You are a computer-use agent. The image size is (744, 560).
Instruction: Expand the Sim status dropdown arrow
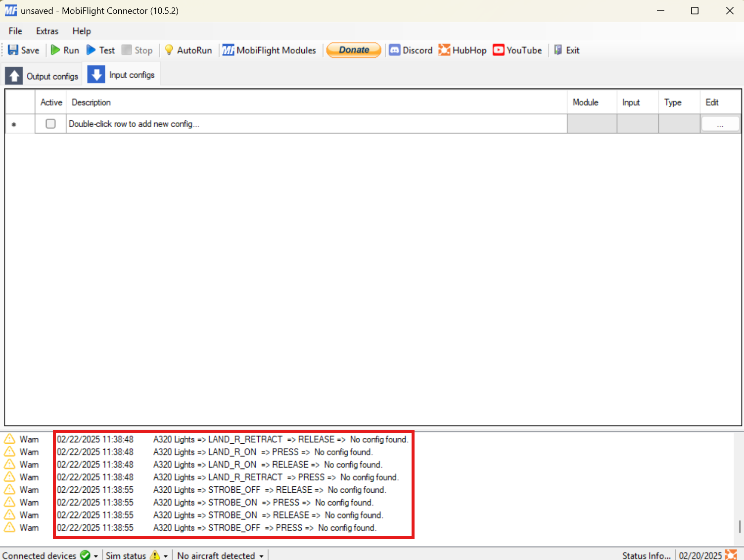point(166,556)
